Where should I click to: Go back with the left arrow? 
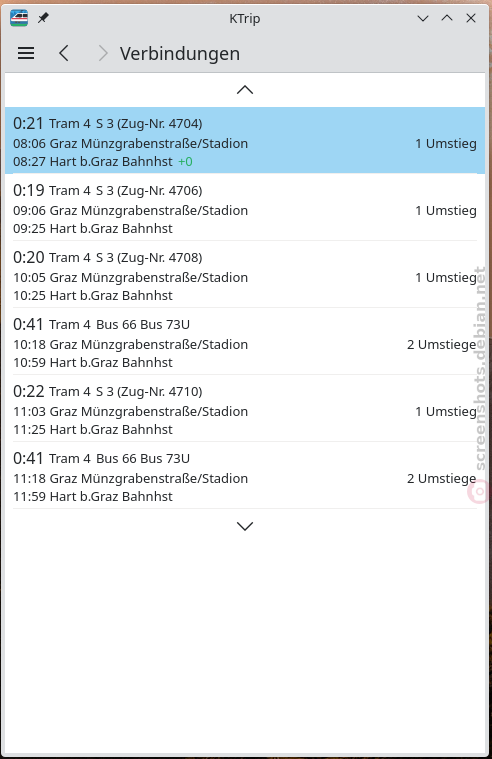(x=64, y=53)
